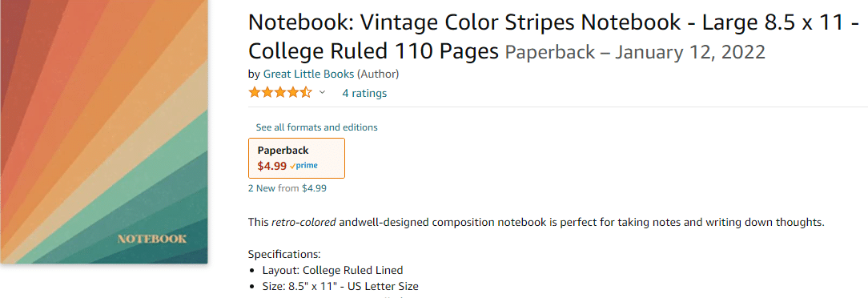Select the Paperback format option
Viewport: 868px width, 298px height.
click(297, 158)
